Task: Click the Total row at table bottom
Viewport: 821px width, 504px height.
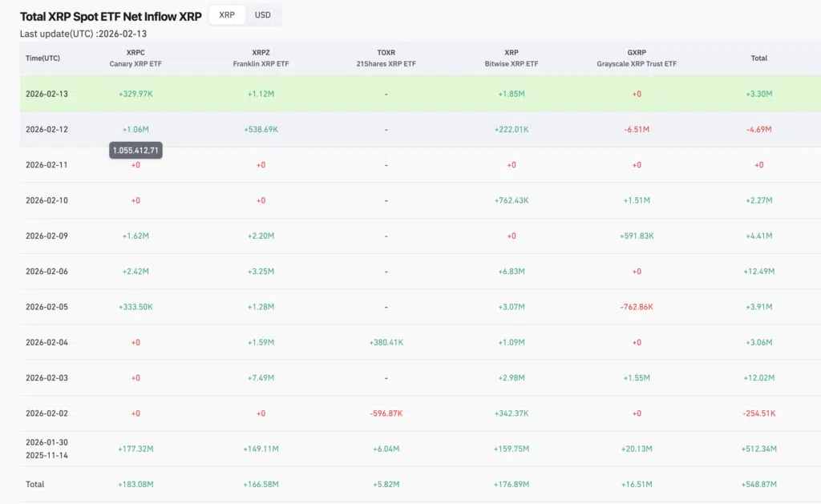Action: point(35,484)
